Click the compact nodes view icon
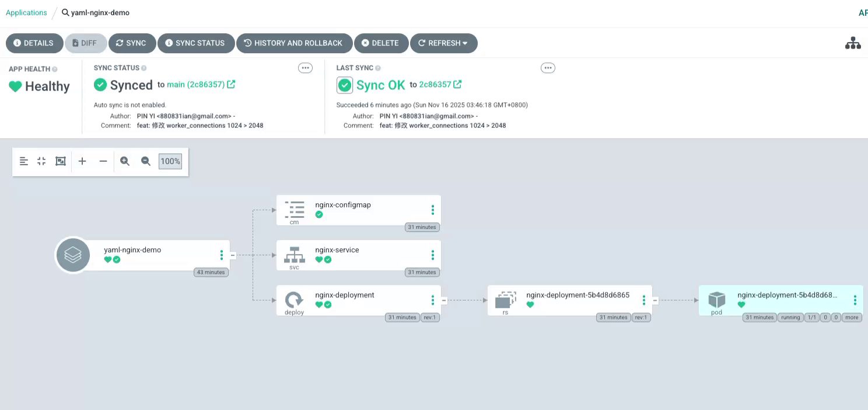The height and width of the screenshot is (410, 868). [41, 161]
